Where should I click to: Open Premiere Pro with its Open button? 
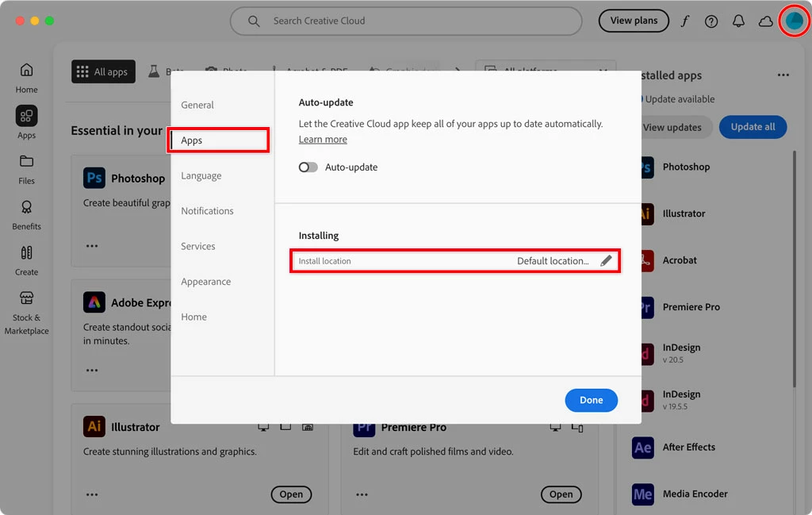(561, 494)
